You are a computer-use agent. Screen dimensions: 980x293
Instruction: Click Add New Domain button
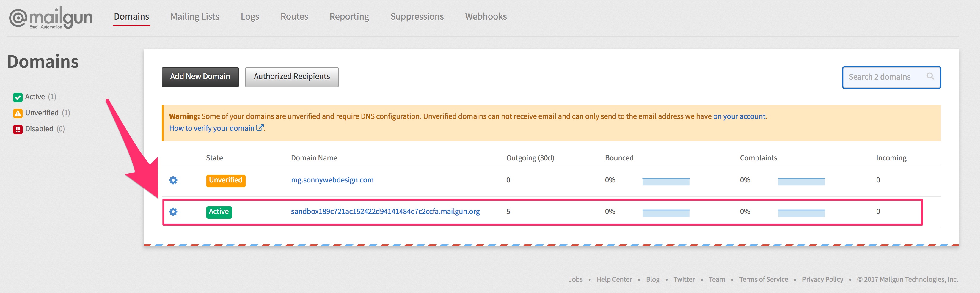(200, 77)
